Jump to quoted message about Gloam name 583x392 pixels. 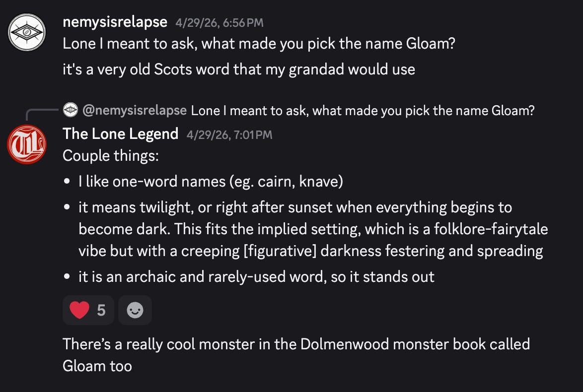363,110
